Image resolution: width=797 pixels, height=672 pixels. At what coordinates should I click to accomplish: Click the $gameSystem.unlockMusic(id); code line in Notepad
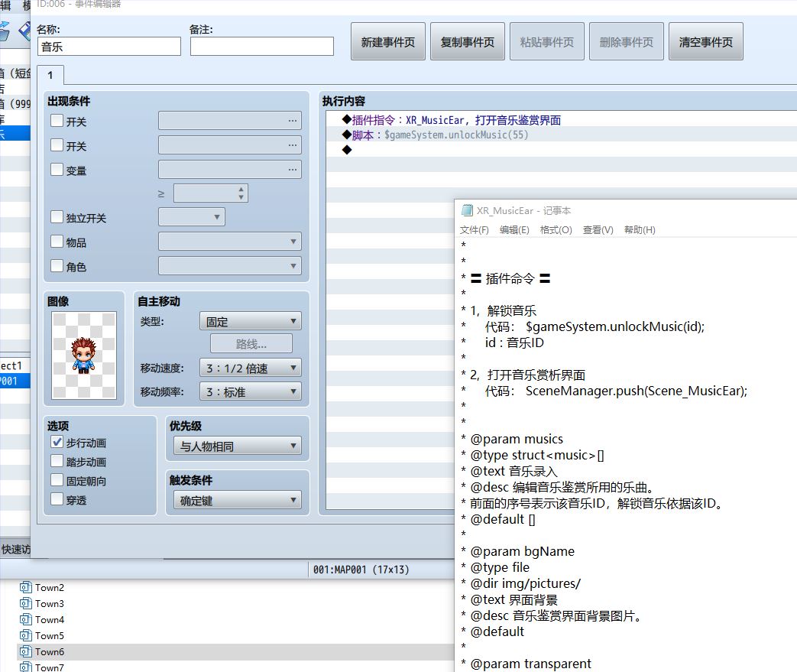click(x=615, y=326)
